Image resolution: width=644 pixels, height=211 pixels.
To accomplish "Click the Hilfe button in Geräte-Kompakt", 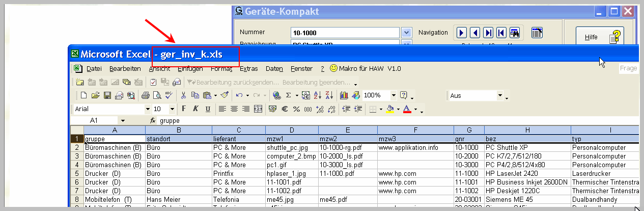I will click(x=600, y=37).
